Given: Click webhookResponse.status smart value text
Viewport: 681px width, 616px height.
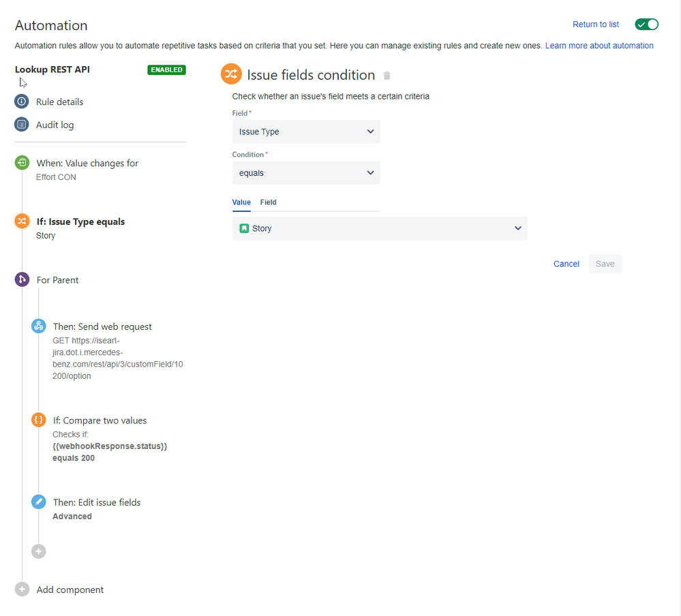Looking at the screenshot, I should [x=110, y=446].
